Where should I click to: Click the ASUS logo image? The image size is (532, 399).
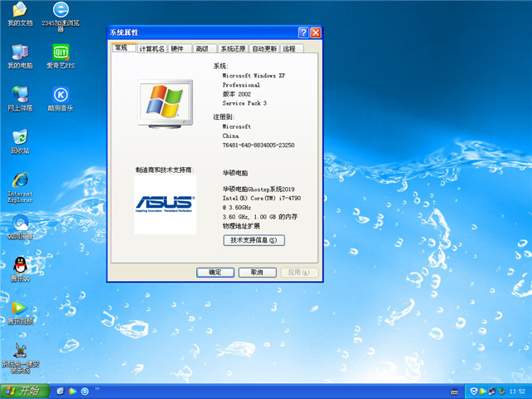(165, 204)
